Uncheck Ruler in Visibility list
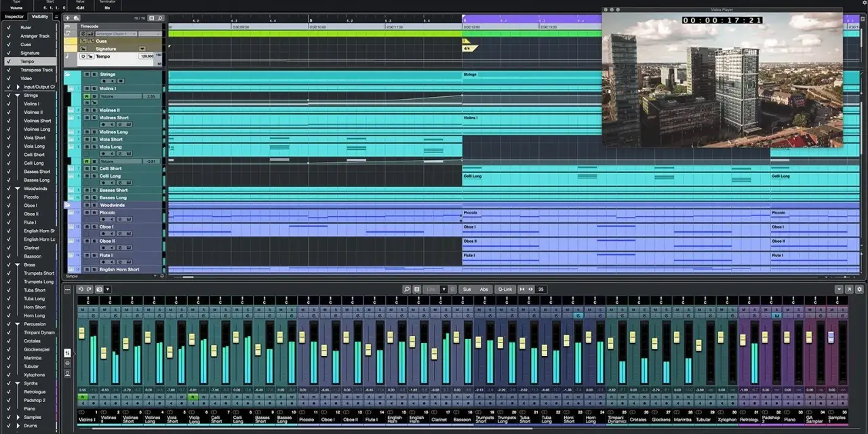Viewport: 868px width, 434px height. click(x=8, y=27)
